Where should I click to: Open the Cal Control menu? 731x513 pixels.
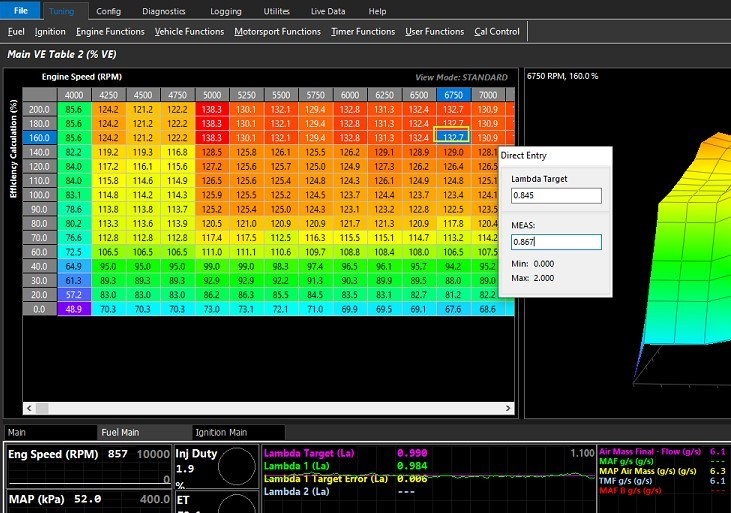coord(497,32)
